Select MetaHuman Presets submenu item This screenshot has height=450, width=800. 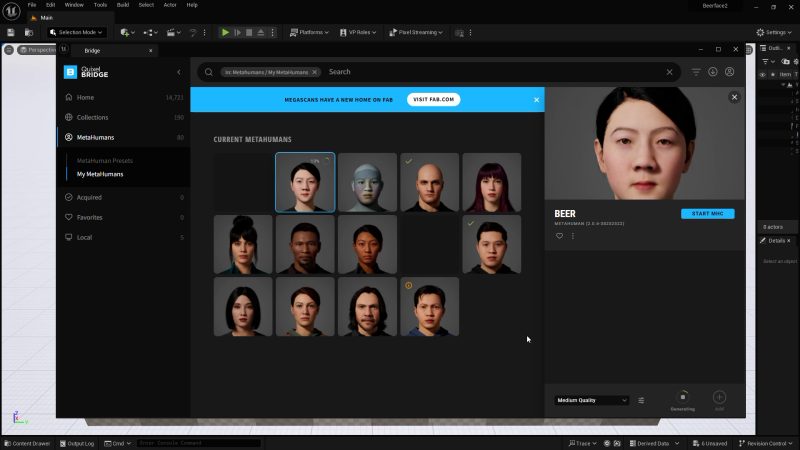tap(105, 161)
